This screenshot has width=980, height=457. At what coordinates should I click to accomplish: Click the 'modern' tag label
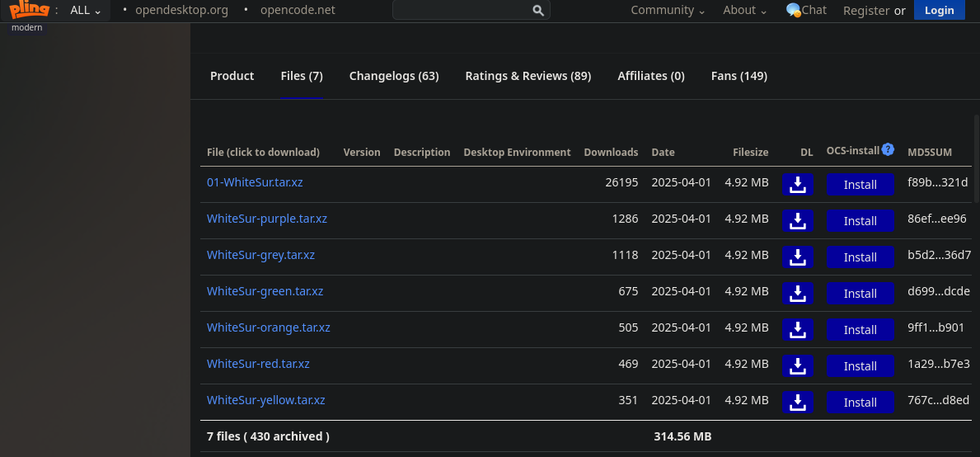[x=27, y=27]
